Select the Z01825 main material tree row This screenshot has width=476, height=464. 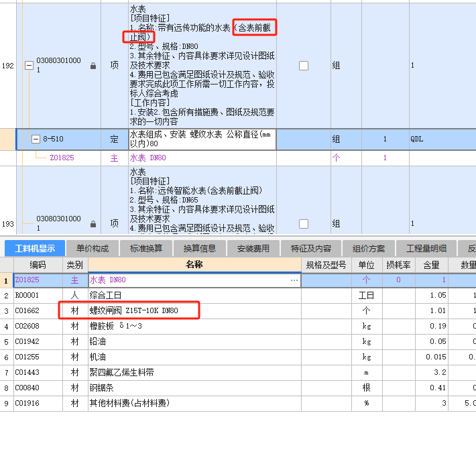[238, 158]
